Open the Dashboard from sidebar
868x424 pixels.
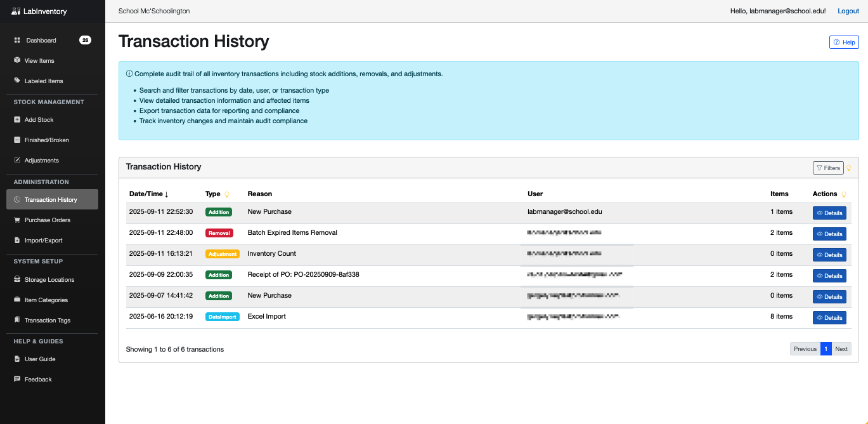tap(41, 41)
